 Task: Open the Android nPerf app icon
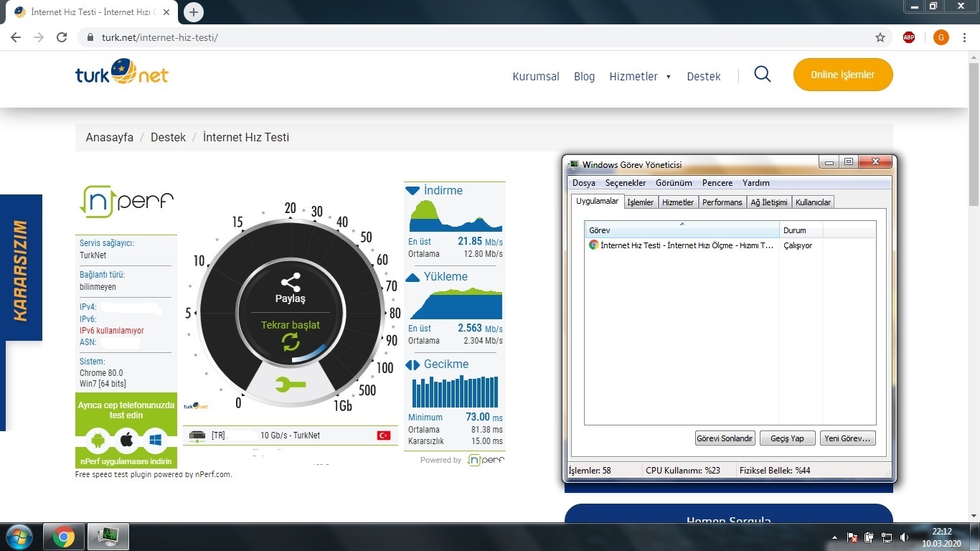pos(98,439)
